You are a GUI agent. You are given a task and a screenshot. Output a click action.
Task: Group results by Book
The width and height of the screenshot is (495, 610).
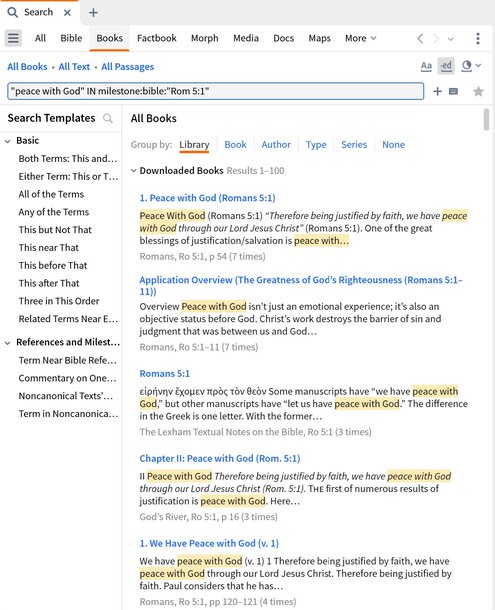pos(235,145)
